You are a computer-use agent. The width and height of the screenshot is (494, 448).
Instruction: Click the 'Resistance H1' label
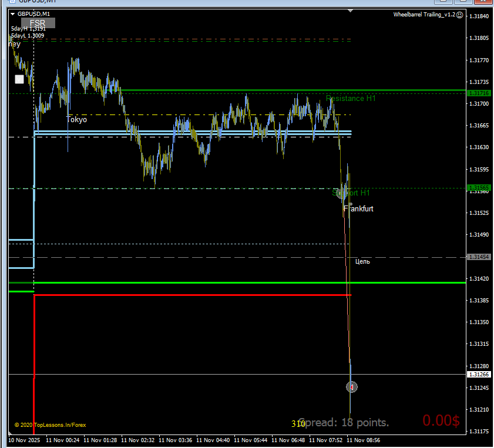coord(351,99)
